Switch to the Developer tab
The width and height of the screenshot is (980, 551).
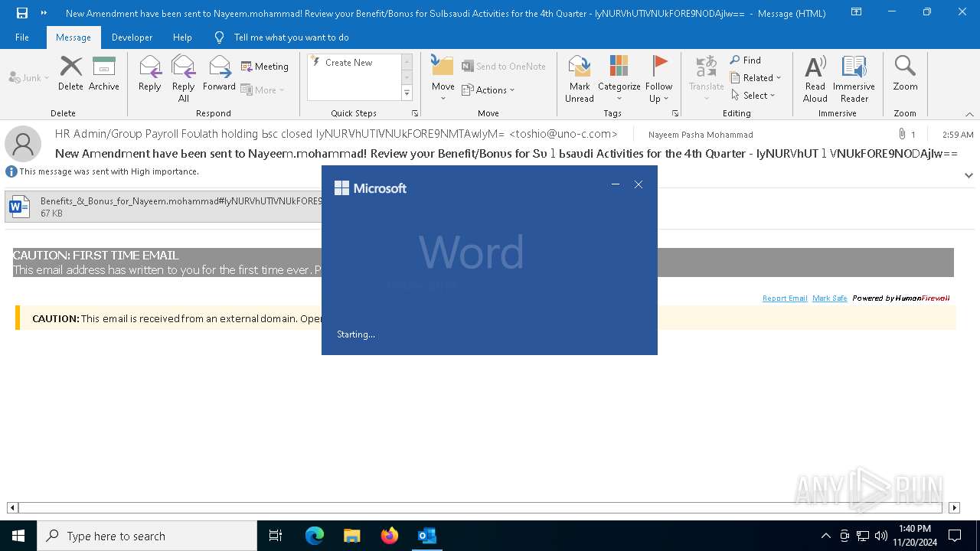132,37
